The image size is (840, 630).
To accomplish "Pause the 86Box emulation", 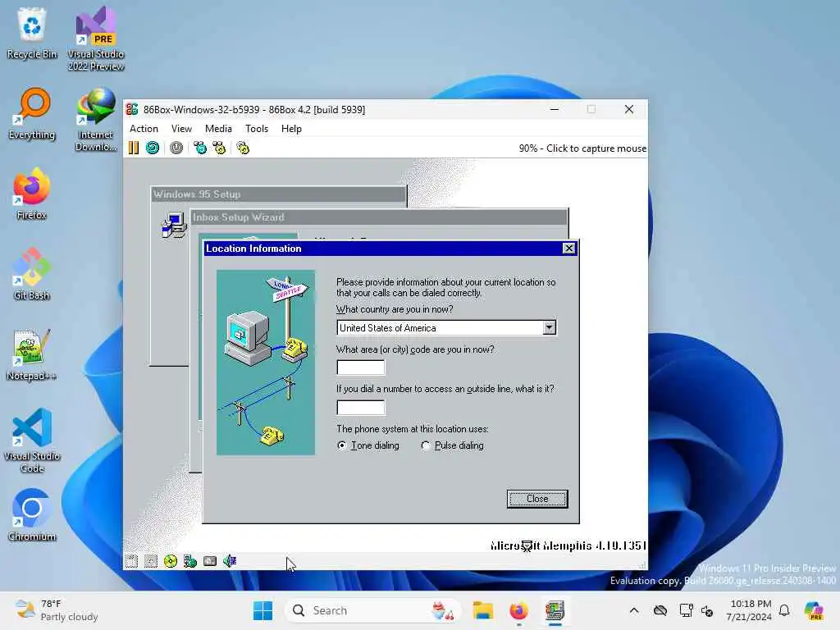I will (134, 148).
